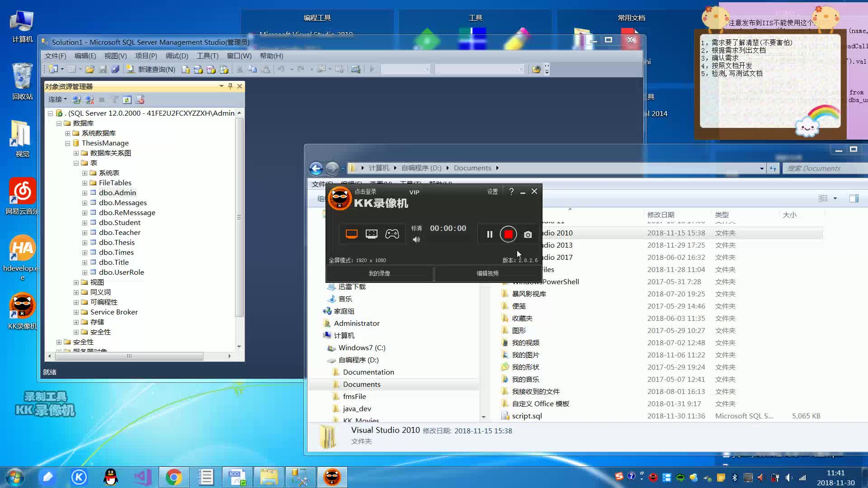The width and height of the screenshot is (868, 488).
Task: Open the Debug menu in SSMS
Action: click(176, 56)
